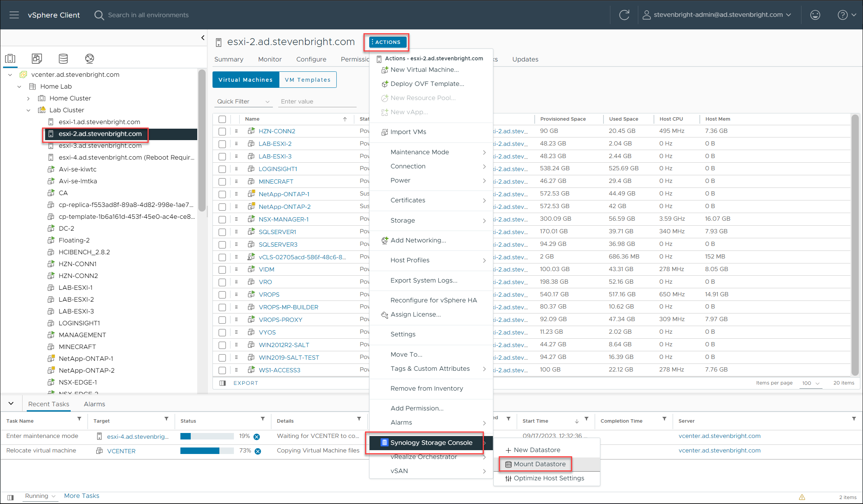
Task: Open the Quick Filter dropdown
Action: pyautogui.click(x=243, y=102)
